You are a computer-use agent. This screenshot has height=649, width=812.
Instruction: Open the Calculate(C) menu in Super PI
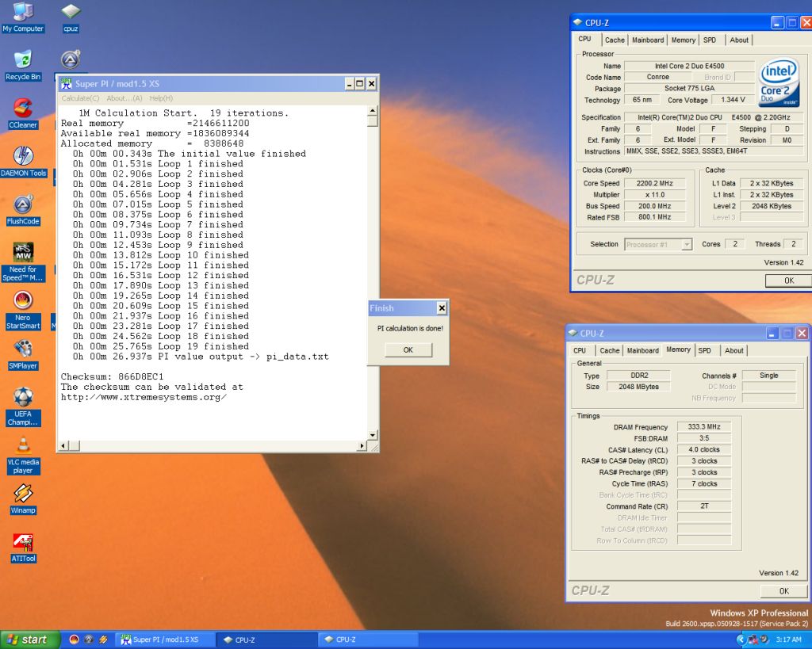pyautogui.click(x=80, y=98)
